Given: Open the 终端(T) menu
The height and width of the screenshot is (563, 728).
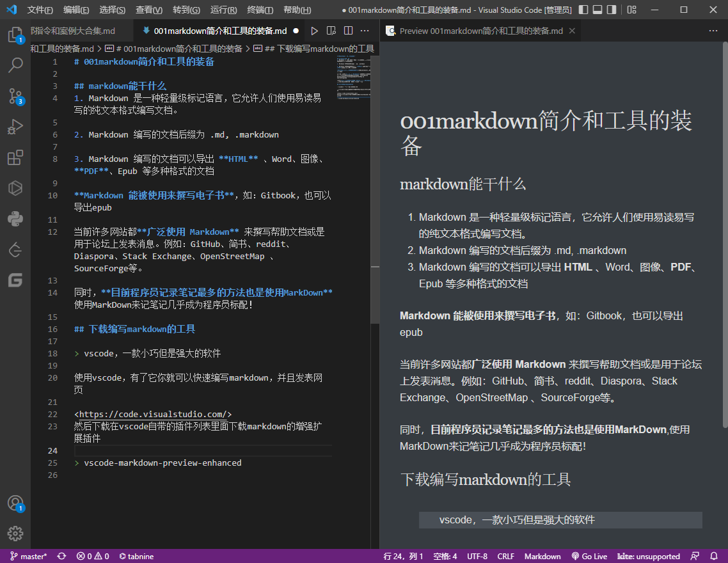Looking at the screenshot, I should [x=260, y=10].
